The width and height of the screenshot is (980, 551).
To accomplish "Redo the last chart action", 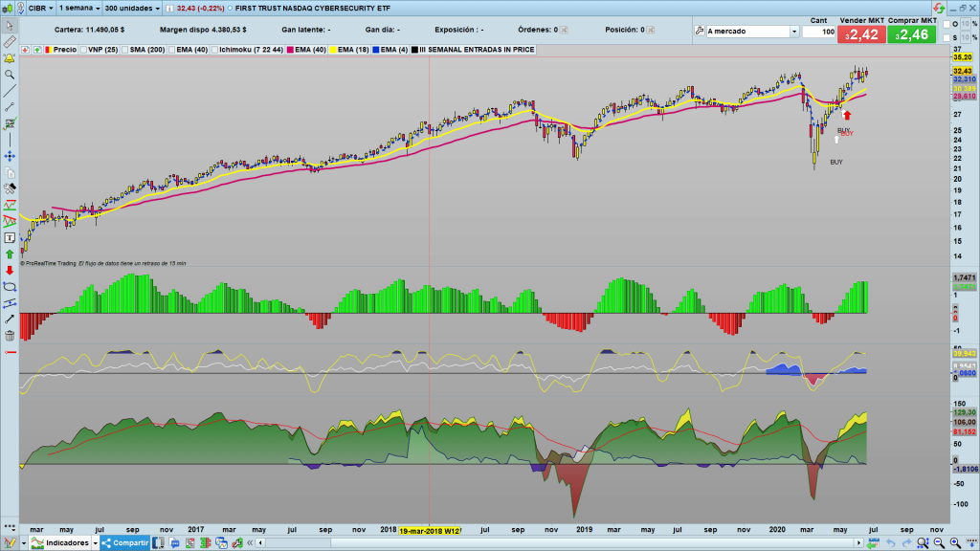I will 906,543.
